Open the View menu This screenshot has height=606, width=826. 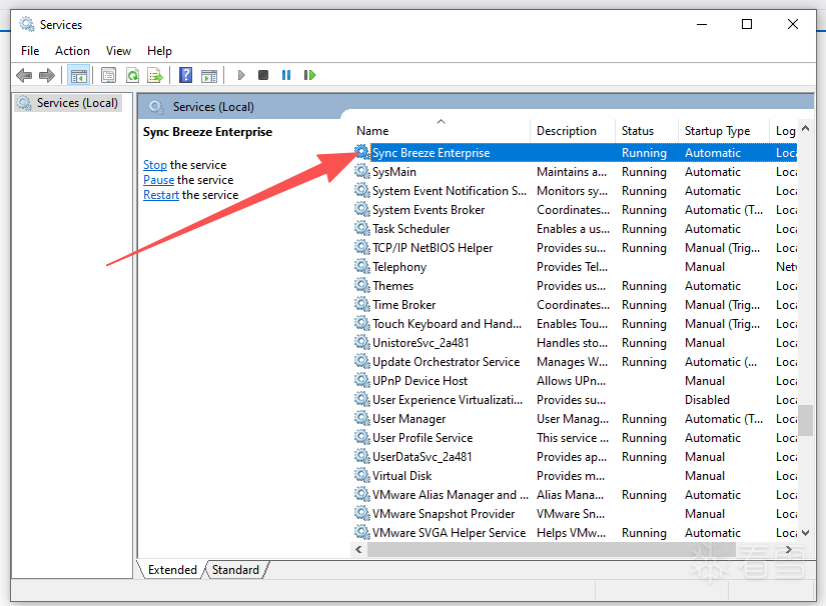tap(118, 51)
